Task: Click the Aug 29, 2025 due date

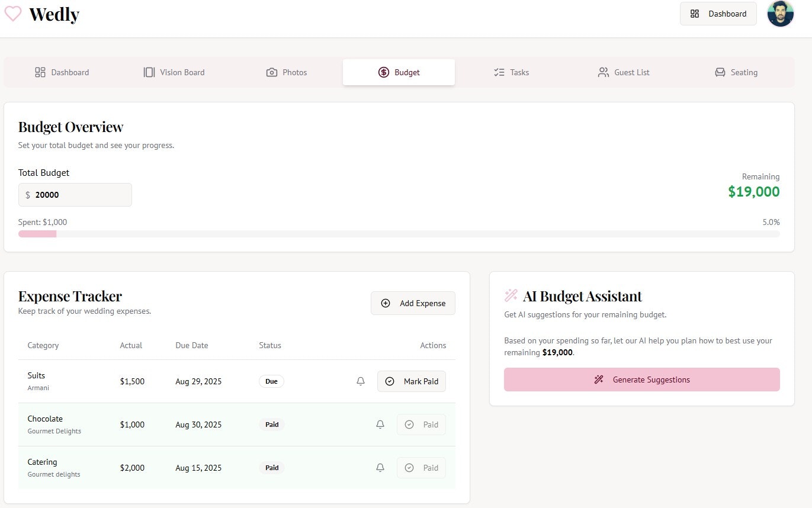Action: (198, 381)
